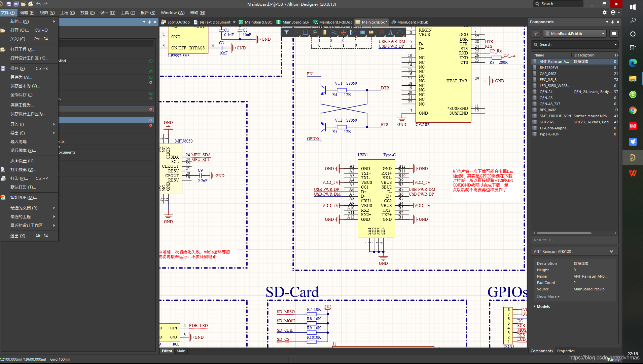The height and width of the screenshot is (364, 643).
Task: Click the Save All icon in quick access bar
Action: click(16, 4)
